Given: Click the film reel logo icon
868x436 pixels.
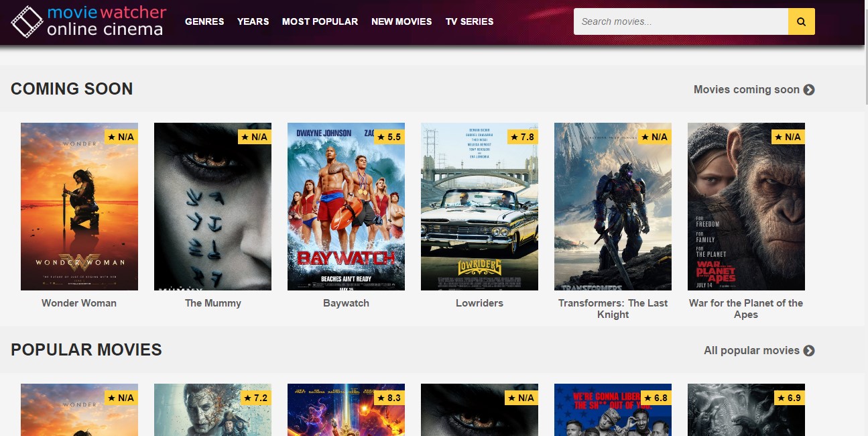Looking at the screenshot, I should 26,21.
